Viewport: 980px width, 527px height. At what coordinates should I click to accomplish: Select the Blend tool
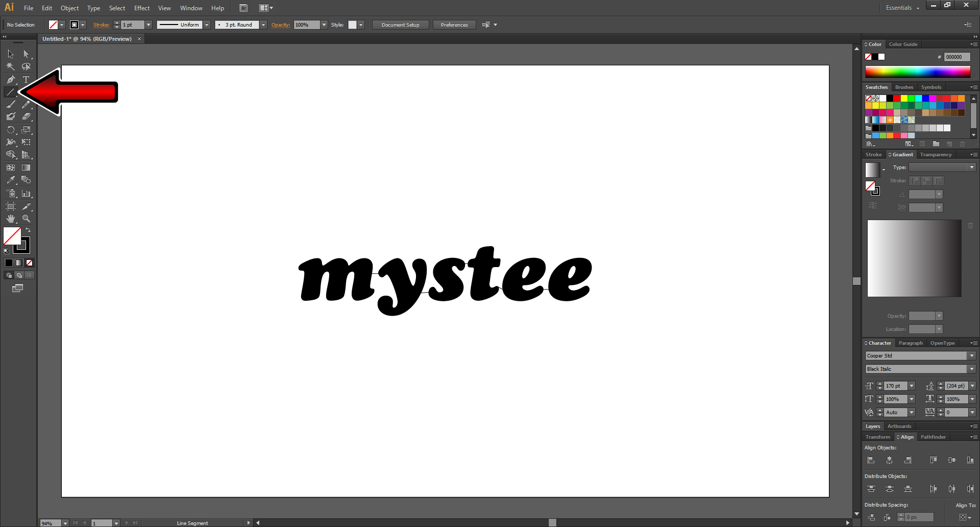(x=26, y=180)
